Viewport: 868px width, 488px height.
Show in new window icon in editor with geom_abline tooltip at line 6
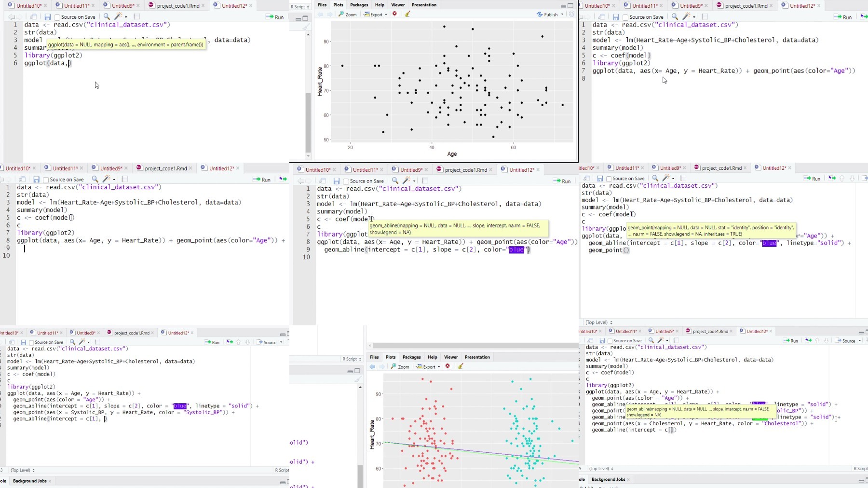pyautogui.click(x=323, y=181)
